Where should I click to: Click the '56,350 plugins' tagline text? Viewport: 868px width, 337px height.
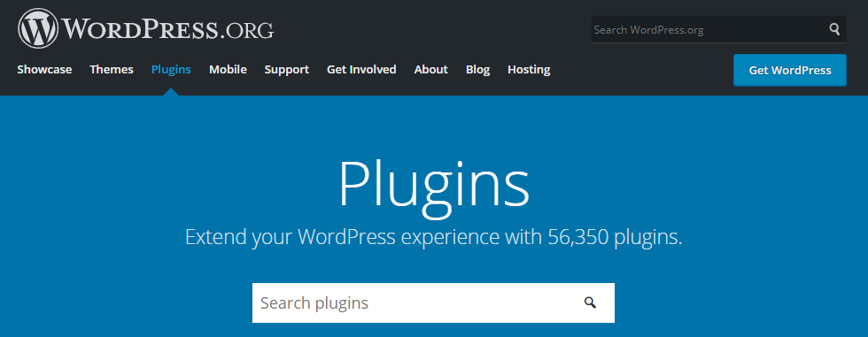tap(615, 237)
